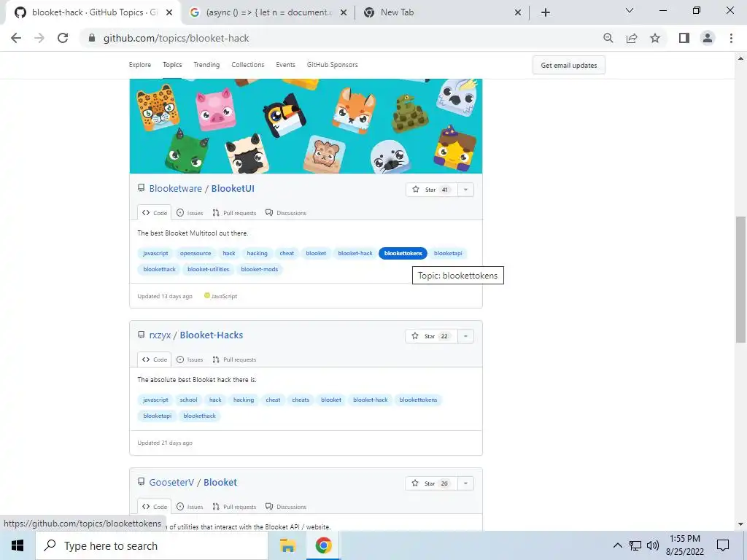This screenshot has height=560, width=747.
Task: Click the blooket-mods topic tag
Action: click(x=259, y=270)
